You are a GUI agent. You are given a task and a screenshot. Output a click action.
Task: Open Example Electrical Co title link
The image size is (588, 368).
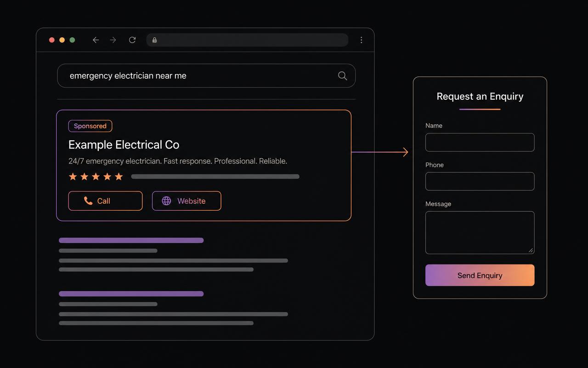124,145
